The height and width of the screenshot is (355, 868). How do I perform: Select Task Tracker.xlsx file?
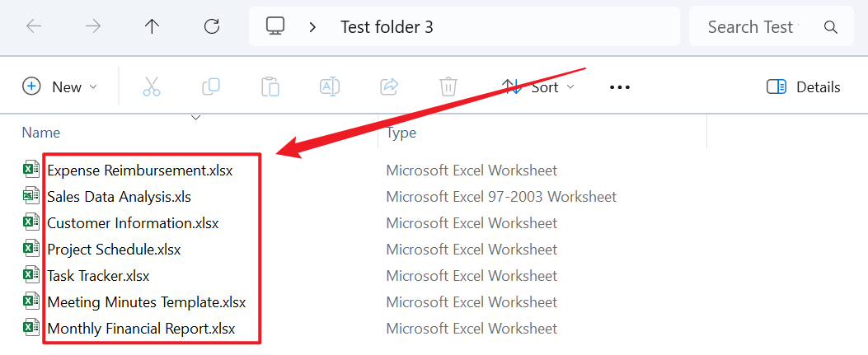pos(98,275)
